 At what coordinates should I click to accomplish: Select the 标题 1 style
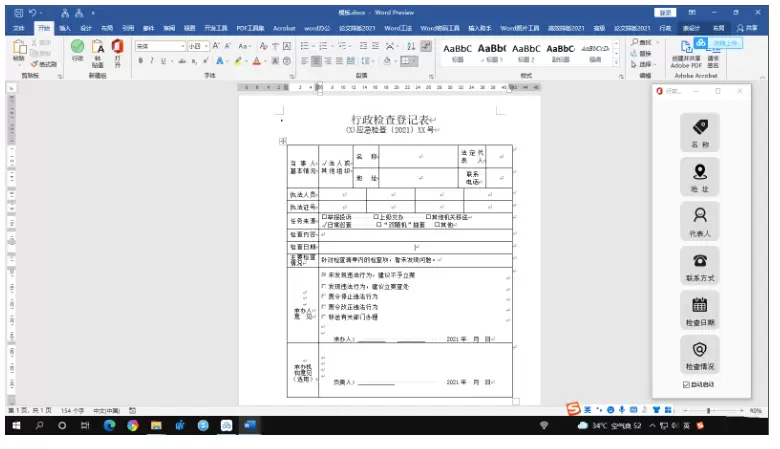point(491,53)
